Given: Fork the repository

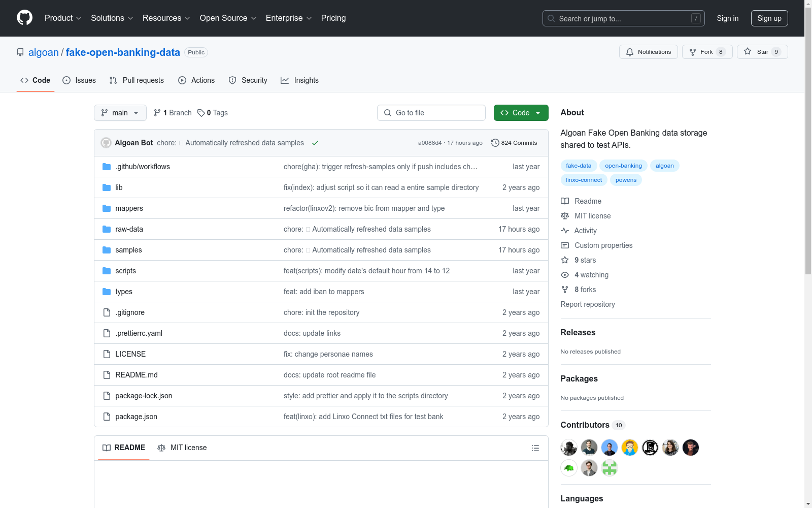Looking at the screenshot, I should (x=707, y=52).
